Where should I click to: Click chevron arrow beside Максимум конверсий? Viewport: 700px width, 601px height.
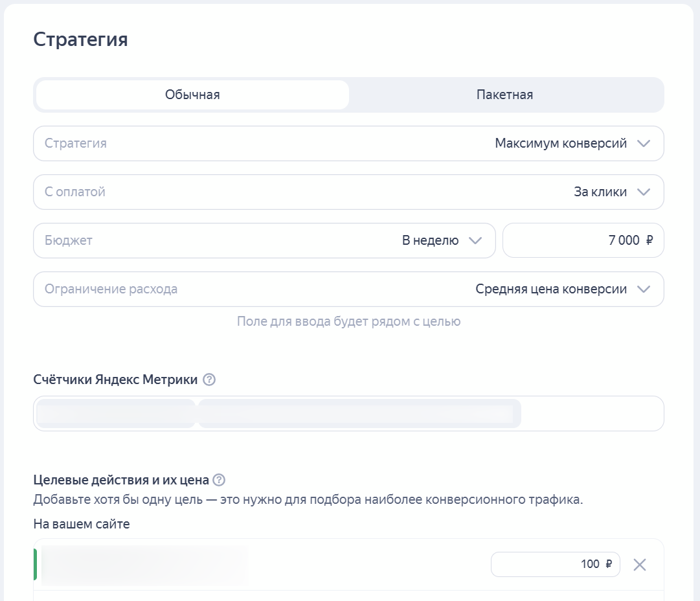pos(643,144)
